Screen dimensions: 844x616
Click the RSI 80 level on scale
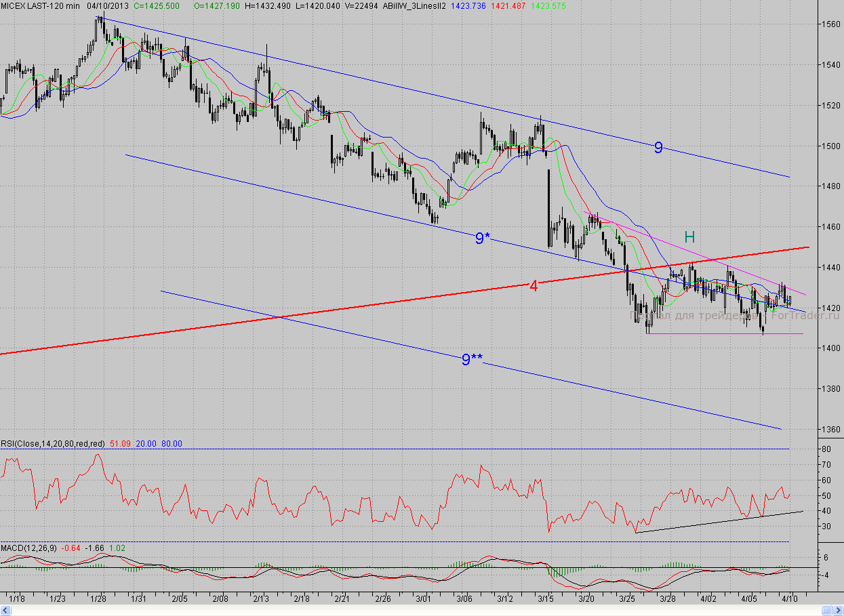click(x=827, y=449)
